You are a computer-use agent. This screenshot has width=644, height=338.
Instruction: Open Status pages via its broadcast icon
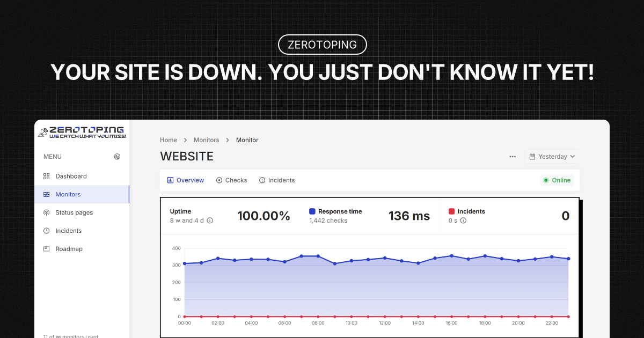[x=47, y=212]
